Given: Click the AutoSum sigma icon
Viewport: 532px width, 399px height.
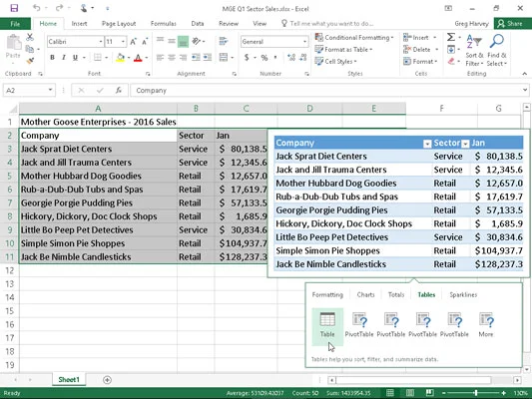Looking at the screenshot, I should point(450,37).
